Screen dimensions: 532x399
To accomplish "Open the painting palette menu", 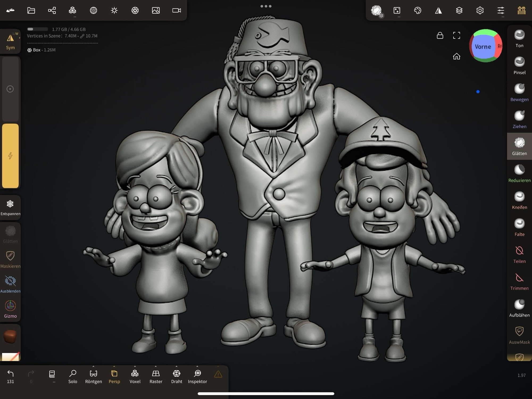I will (x=418, y=10).
